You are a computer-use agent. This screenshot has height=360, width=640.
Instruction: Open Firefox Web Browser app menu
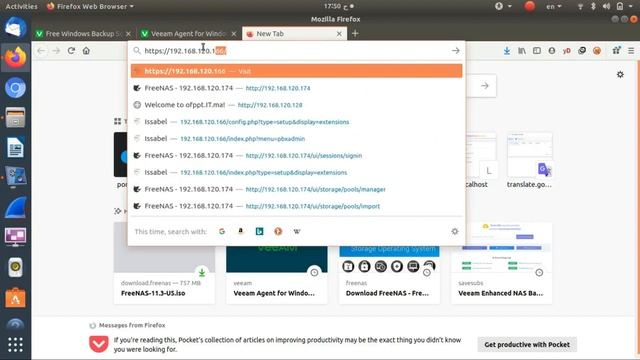coord(90,6)
